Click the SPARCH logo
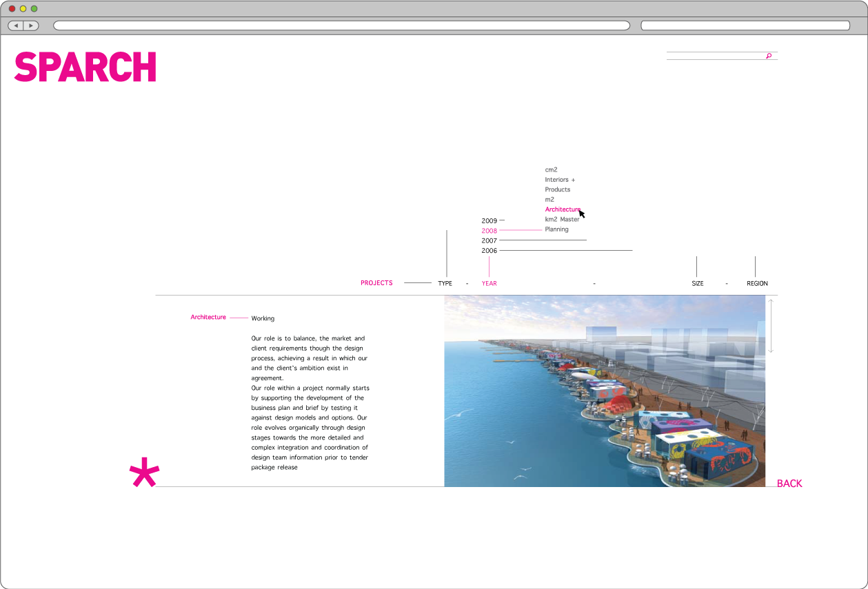 pyautogui.click(x=85, y=67)
